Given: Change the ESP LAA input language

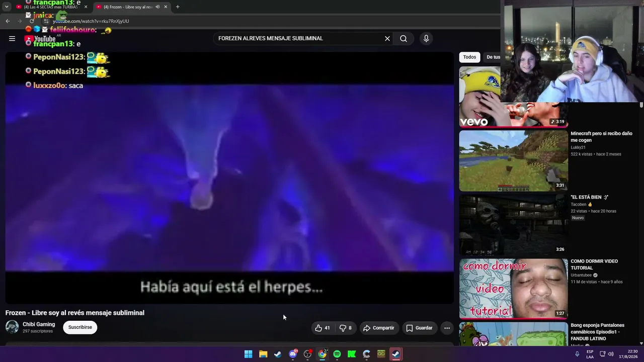Looking at the screenshot, I should (x=590, y=354).
